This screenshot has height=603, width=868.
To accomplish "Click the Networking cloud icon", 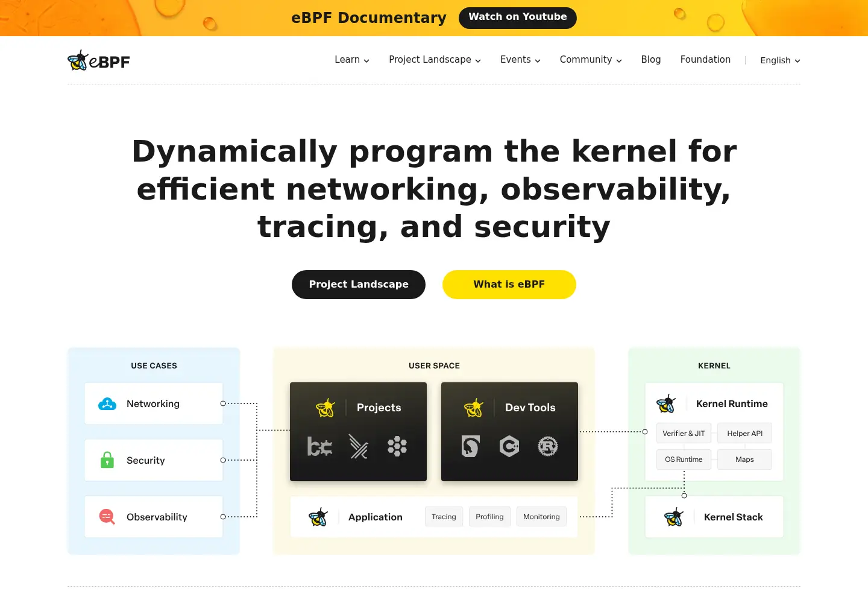I will coord(107,404).
